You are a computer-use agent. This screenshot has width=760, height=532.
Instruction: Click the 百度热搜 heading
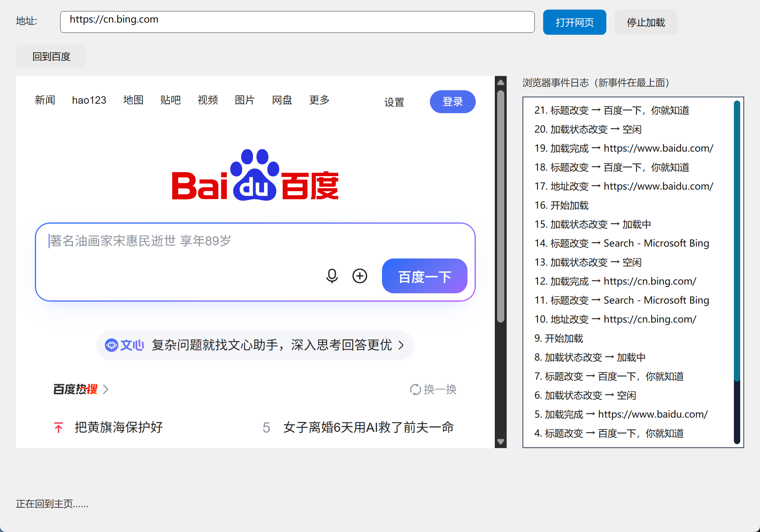pyautogui.click(x=75, y=389)
